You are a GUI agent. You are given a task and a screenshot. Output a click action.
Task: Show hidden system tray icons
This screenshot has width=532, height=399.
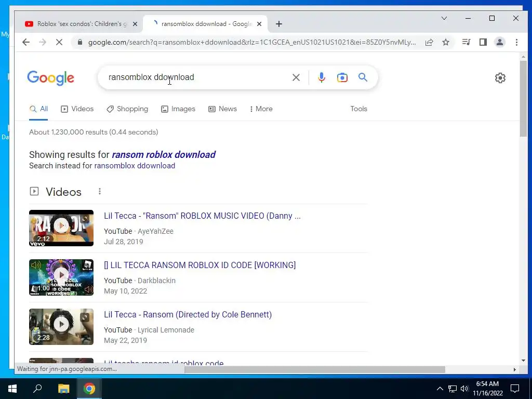pos(440,389)
